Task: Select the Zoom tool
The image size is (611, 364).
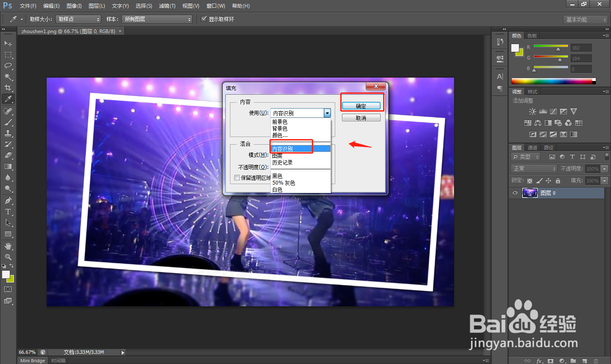Action: [x=8, y=257]
